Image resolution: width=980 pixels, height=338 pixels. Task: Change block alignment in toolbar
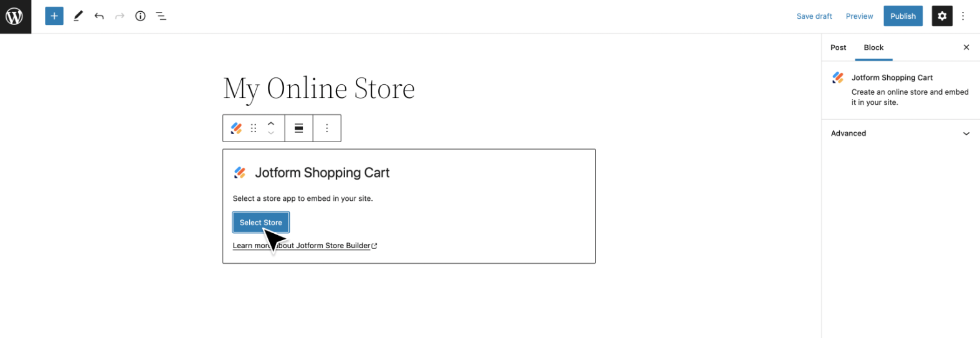[x=299, y=128]
